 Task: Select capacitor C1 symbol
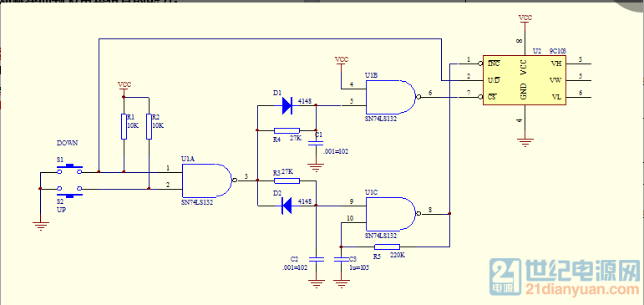coord(316,143)
